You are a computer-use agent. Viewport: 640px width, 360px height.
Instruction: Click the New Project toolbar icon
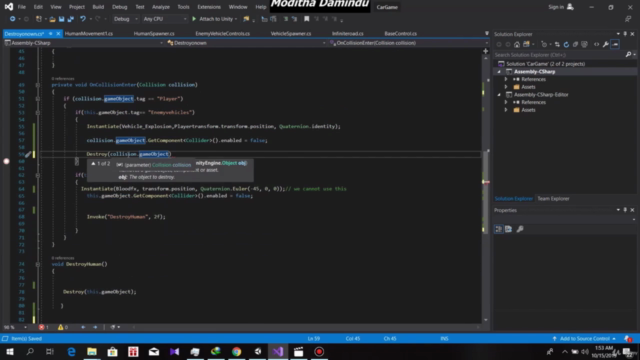pyautogui.click(x=39, y=19)
